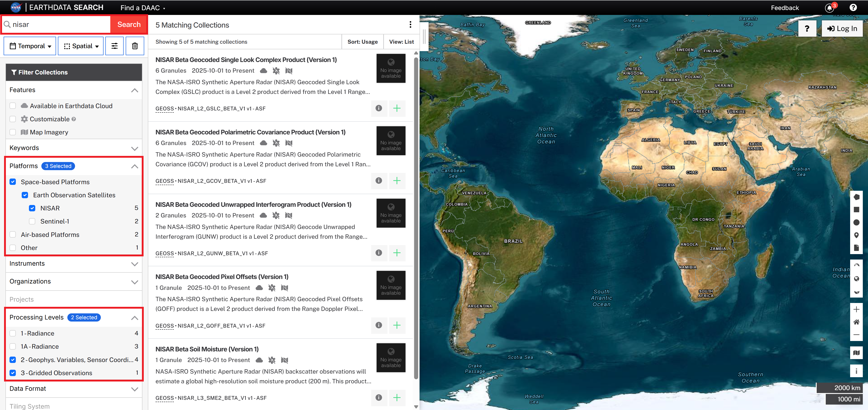Open advanced search filters sliders icon
The image size is (868, 410).
tap(115, 46)
